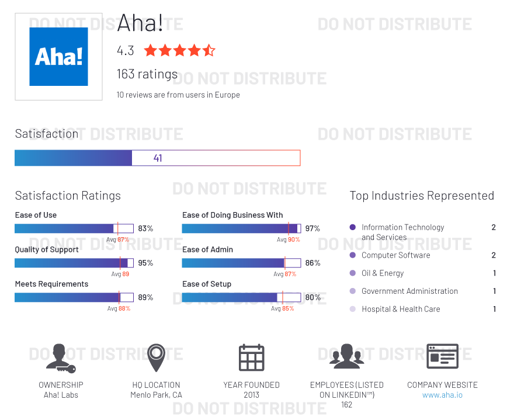514x420 pixels.
Task: Open the www.aha.io website link
Action: coord(442,395)
